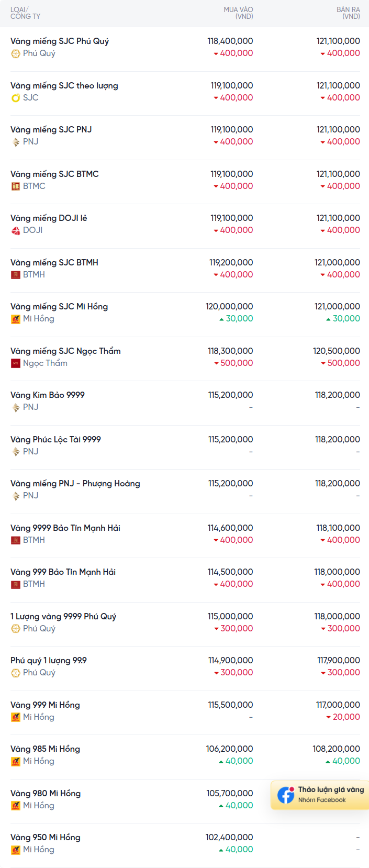Click buy price 118,300,000 of Ngọc Thẩm

click(x=230, y=351)
